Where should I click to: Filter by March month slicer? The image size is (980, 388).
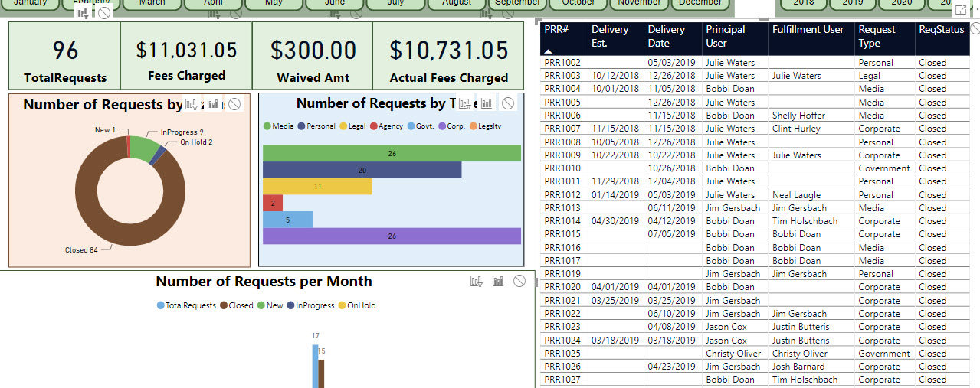(x=152, y=3)
